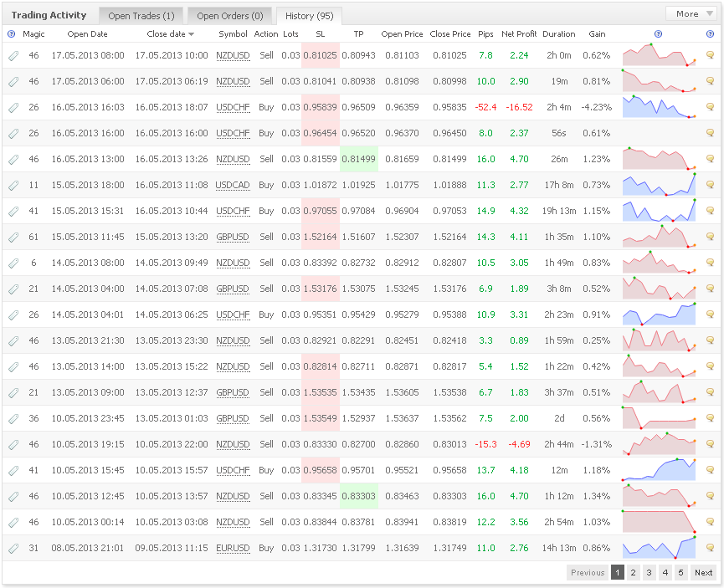
Task: View mini chart for USDCAD trade
Action: click(659, 185)
